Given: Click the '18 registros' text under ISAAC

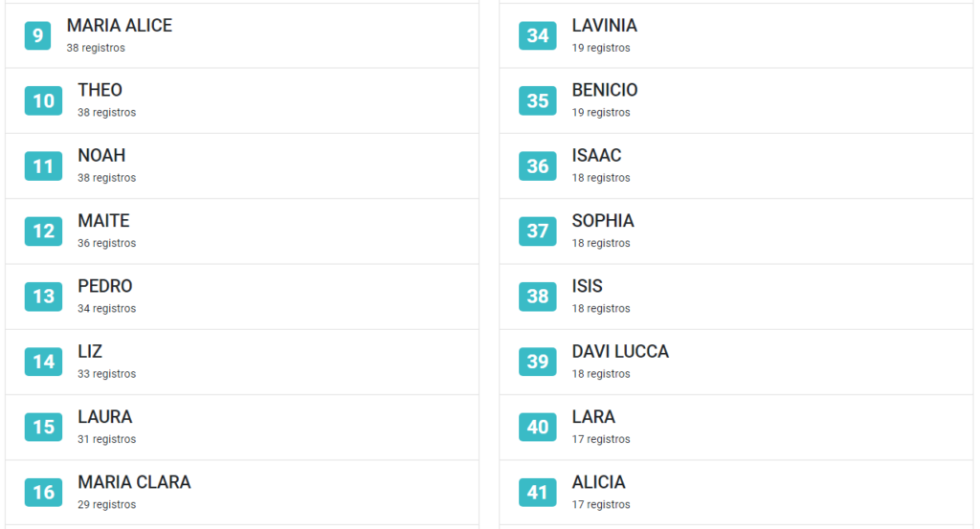Looking at the screenshot, I should [x=601, y=178].
